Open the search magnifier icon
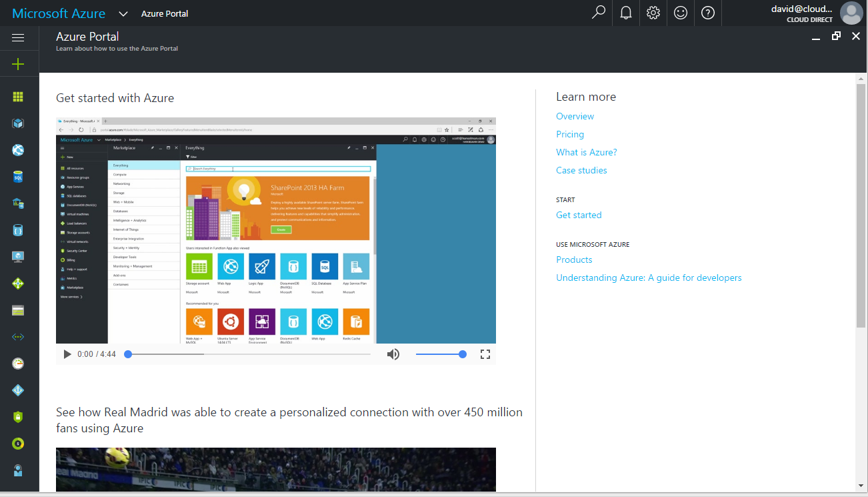Image resolution: width=868 pixels, height=497 pixels. [x=598, y=13]
